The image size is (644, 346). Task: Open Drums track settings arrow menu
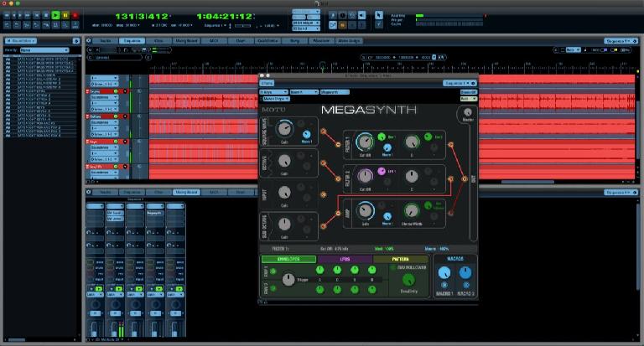tap(125, 91)
